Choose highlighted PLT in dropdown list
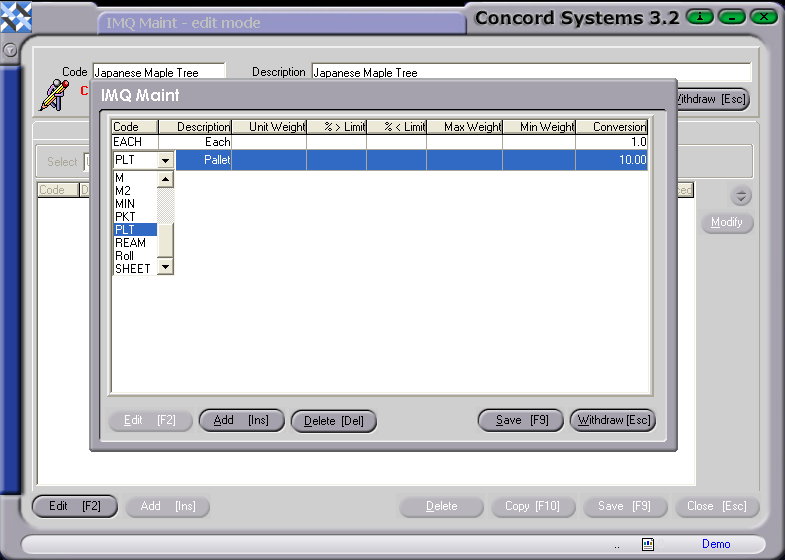785x560 pixels. 135,230
